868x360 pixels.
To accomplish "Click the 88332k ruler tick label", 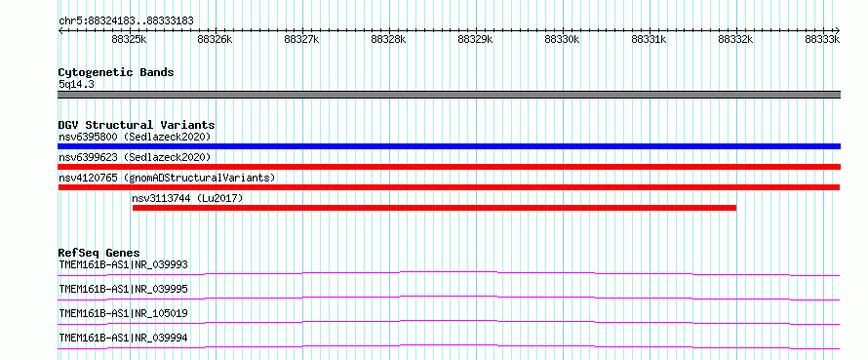I will [735, 39].
